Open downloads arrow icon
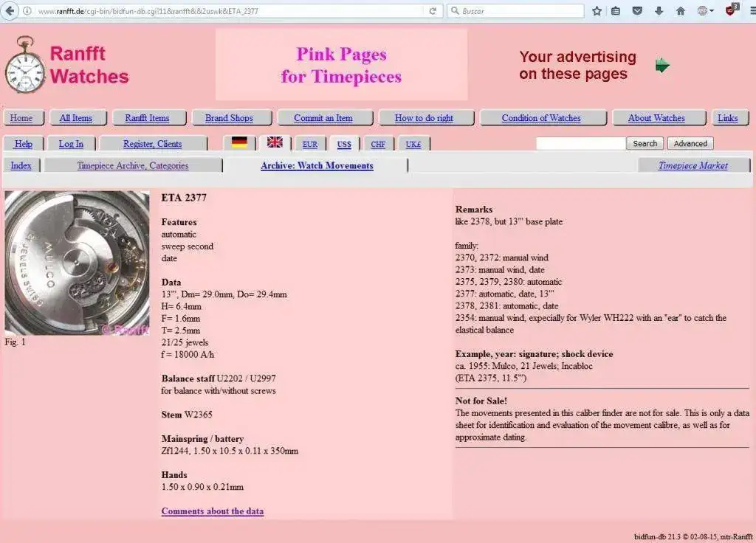 pyautogui.click(x=659, y=10)
